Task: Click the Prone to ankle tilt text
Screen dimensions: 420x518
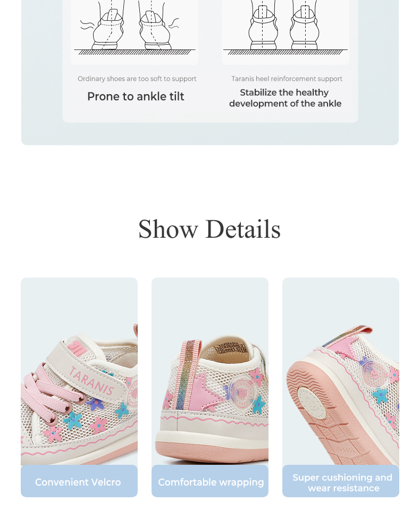Action: point(136,96)
